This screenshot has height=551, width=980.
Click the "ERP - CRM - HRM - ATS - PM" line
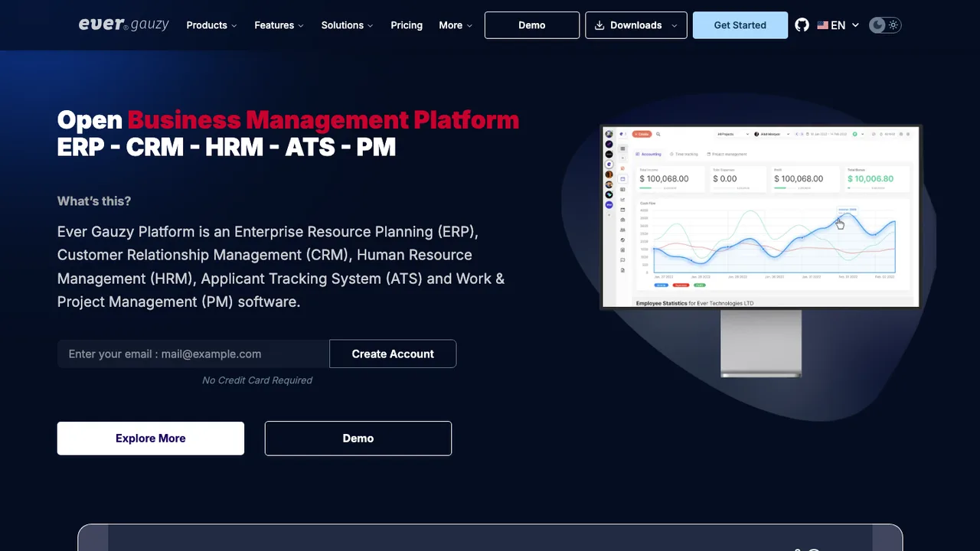click(x=227, y=147)
